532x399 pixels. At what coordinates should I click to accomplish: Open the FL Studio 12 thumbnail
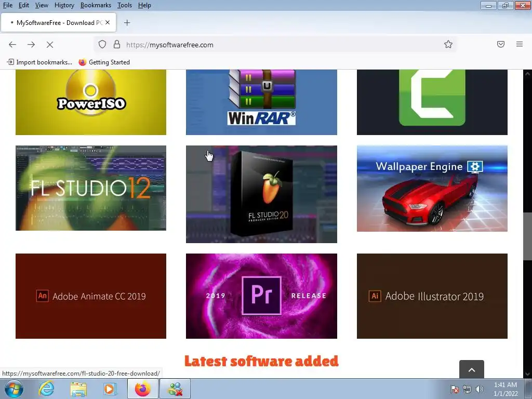click(91, 188)
